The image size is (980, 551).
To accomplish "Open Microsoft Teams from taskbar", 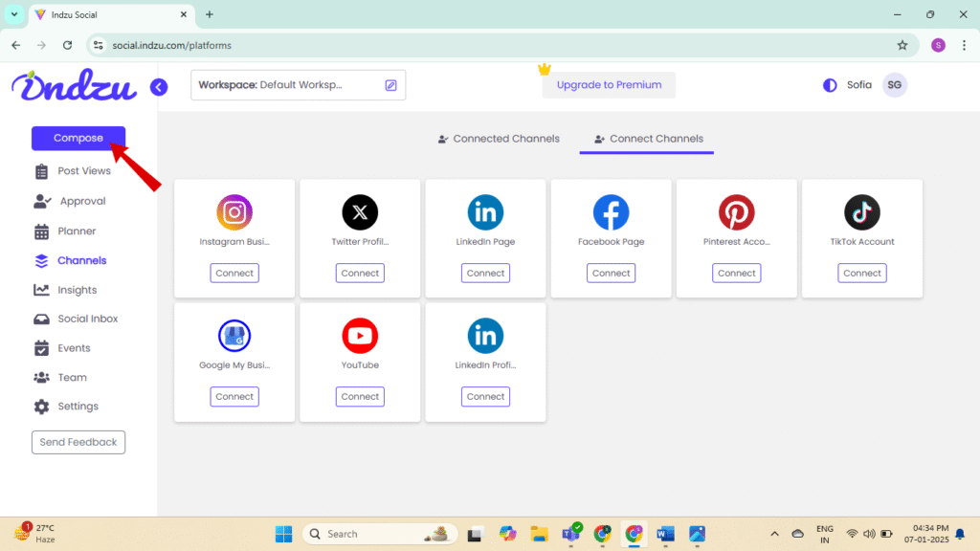I will (571, 533).
